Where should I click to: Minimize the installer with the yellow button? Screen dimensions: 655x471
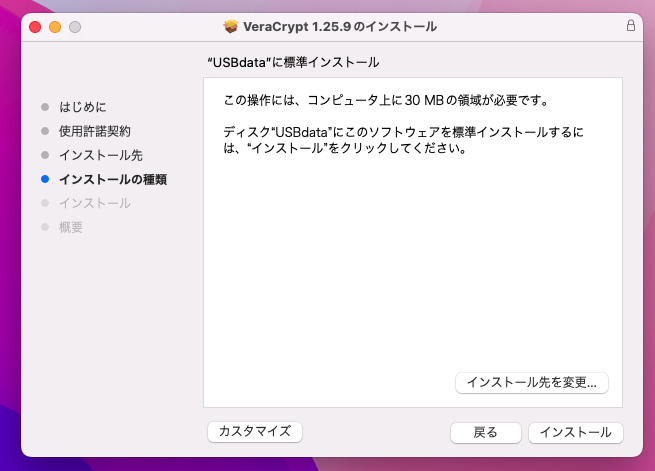coord(55,26)
